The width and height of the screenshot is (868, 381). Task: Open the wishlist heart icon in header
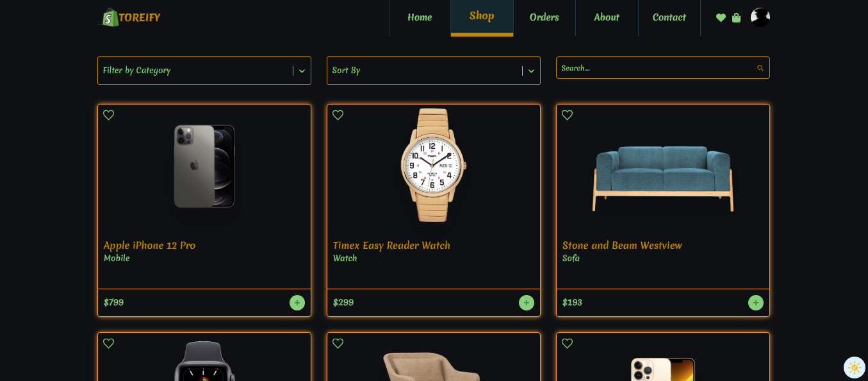tap(721, 18)
